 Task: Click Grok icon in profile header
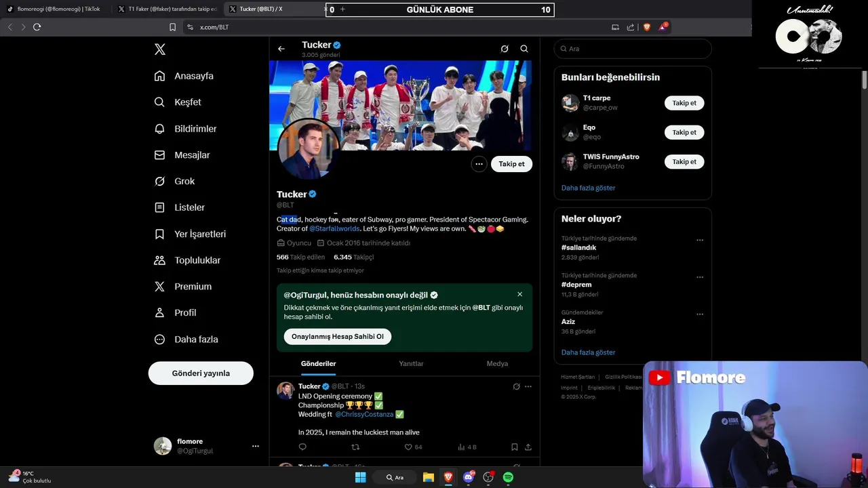(x=505, y=49)
